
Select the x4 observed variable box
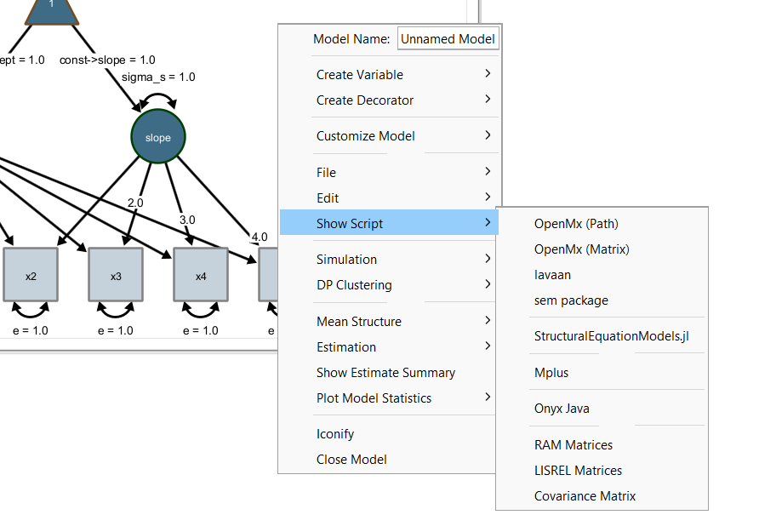[201, 275]
